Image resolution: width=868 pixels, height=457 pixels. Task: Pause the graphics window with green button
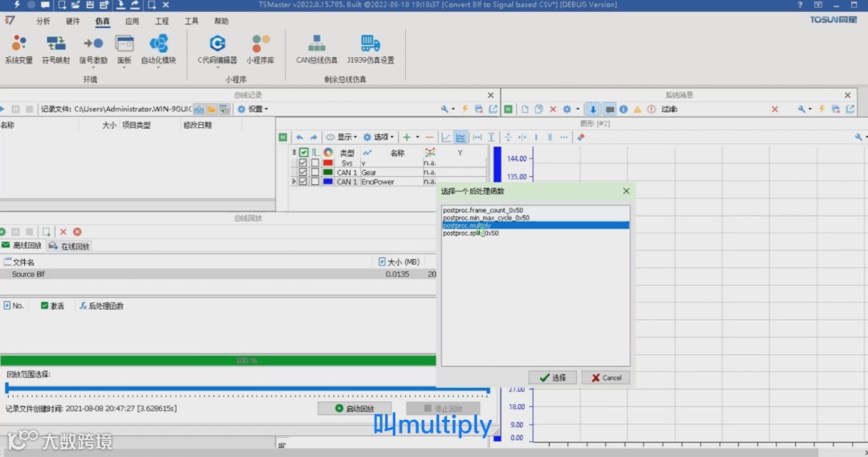pos(283,138)
